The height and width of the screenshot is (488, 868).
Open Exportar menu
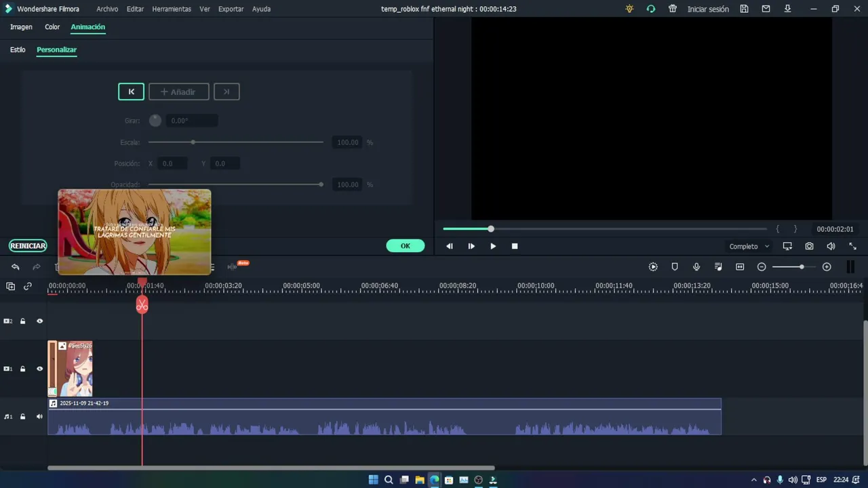coord(231,9)
